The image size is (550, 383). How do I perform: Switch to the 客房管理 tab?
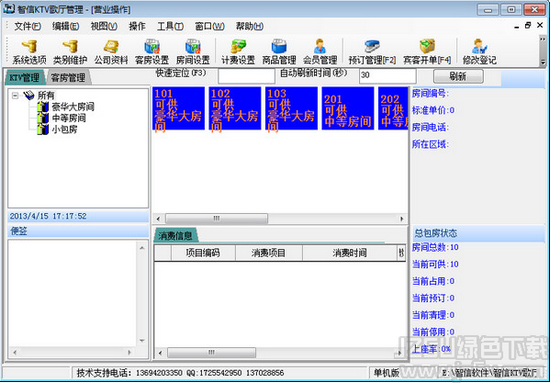[68, 78]
